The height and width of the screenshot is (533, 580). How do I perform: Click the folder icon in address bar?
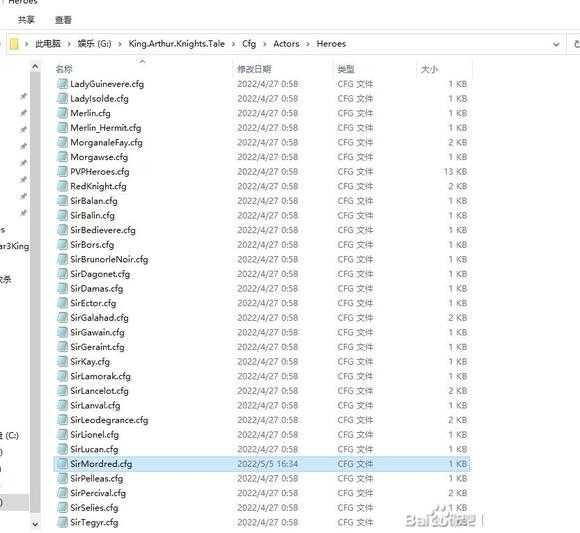14,44
